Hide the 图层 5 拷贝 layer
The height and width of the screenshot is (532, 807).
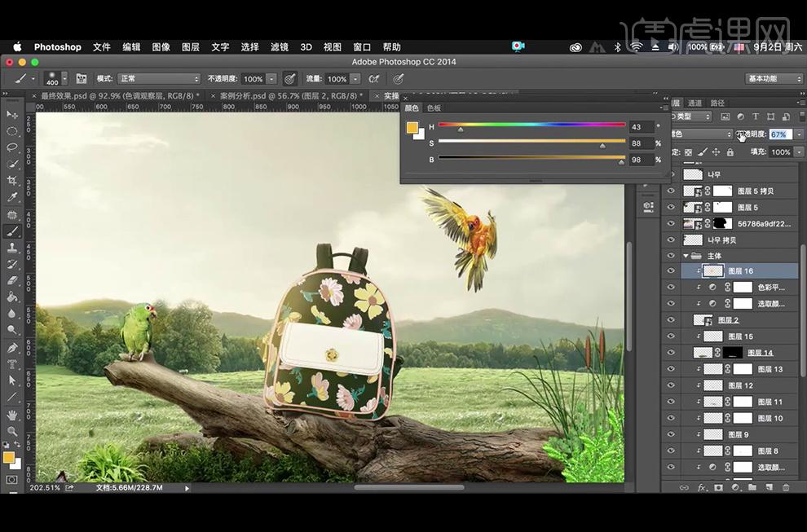(x=671, y=191)
